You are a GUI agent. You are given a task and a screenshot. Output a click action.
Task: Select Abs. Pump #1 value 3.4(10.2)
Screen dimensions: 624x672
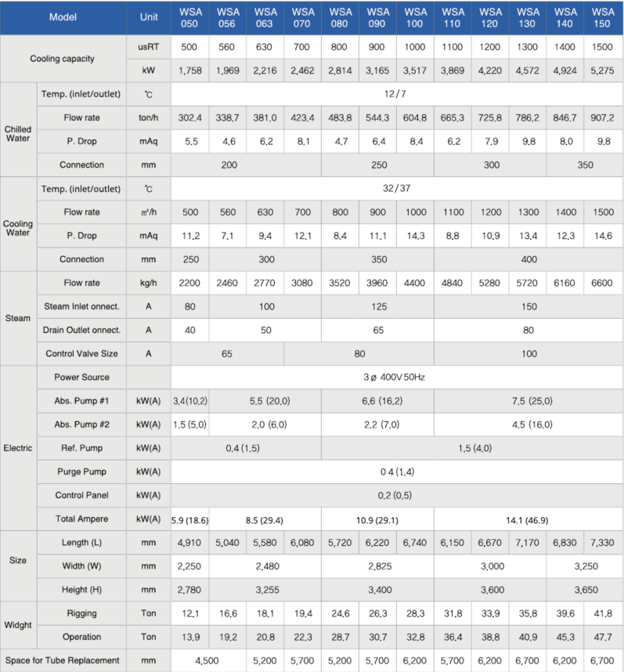coord(189,401)
